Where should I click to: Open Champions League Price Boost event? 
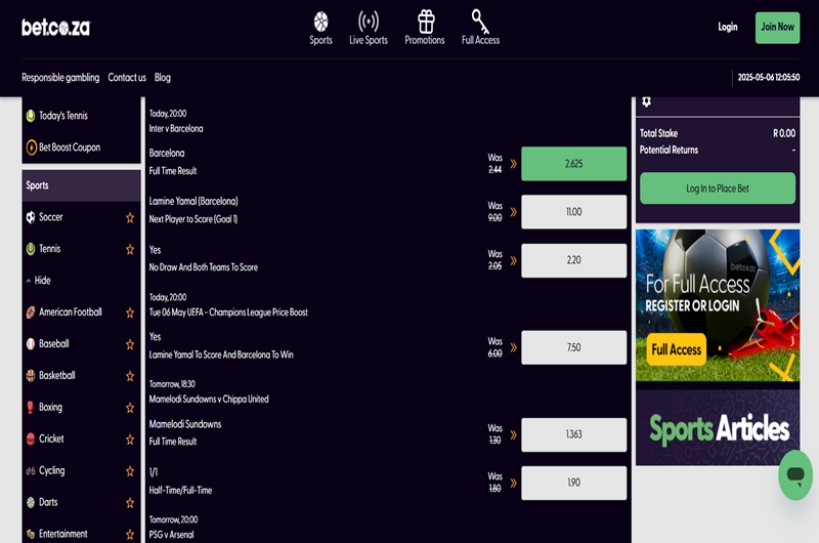click(x=228, y=312)
